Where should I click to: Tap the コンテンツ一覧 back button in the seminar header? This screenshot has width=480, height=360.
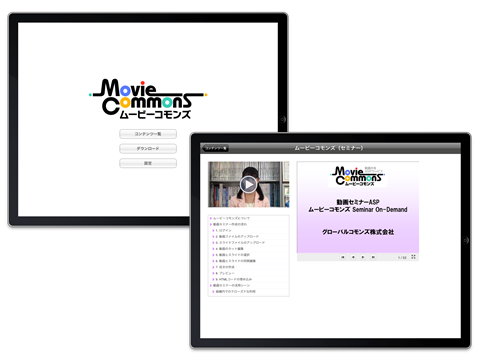coord(215,148)
